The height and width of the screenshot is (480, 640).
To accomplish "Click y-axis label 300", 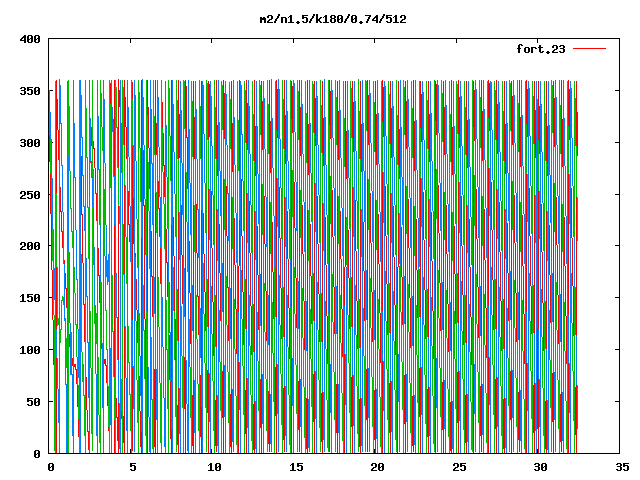I will [x=30, y=143].
